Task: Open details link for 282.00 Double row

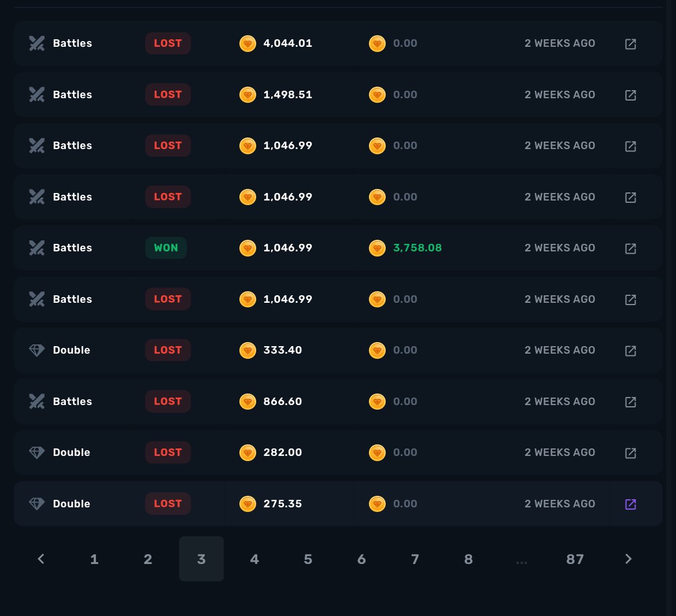Action: point(630,452)
